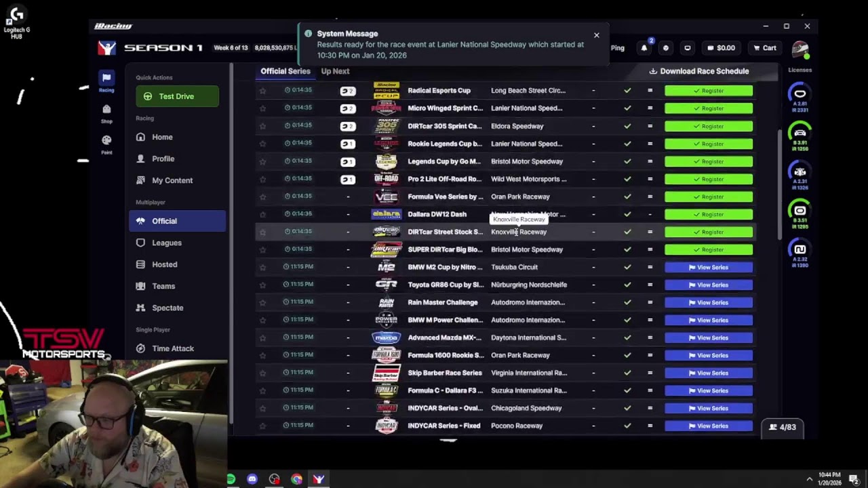
Task: Open Hosted sessions in the sidebar
Action: click(177, 264)
